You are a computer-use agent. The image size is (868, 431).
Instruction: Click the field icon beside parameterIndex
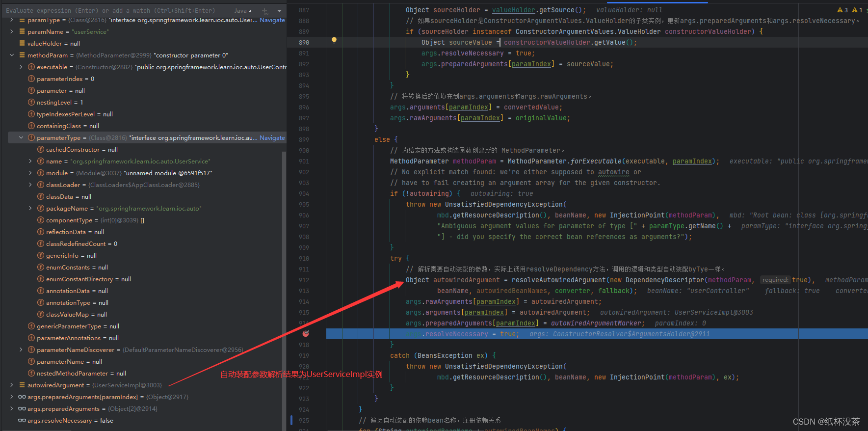coord(31,79)
